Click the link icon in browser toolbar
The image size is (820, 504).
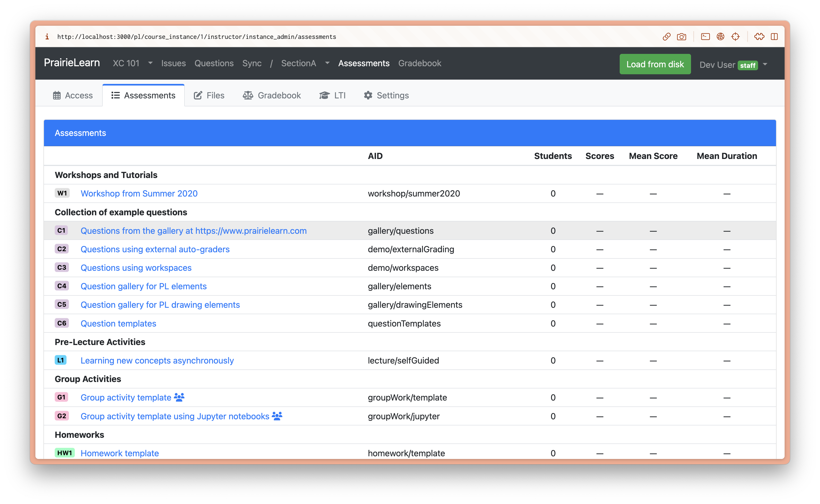point(666,37)
